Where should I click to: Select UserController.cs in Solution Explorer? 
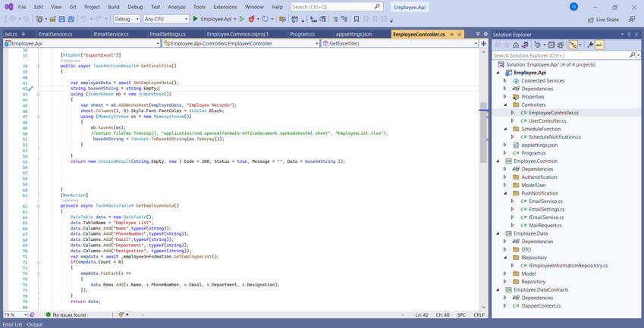coord(548,121)
